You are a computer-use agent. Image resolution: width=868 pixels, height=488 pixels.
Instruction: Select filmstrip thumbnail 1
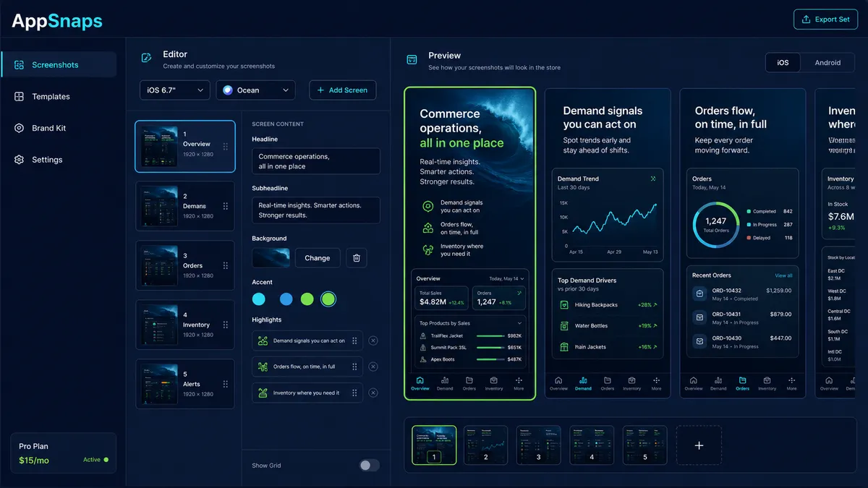pyautogui.click(x=434, y=445)
